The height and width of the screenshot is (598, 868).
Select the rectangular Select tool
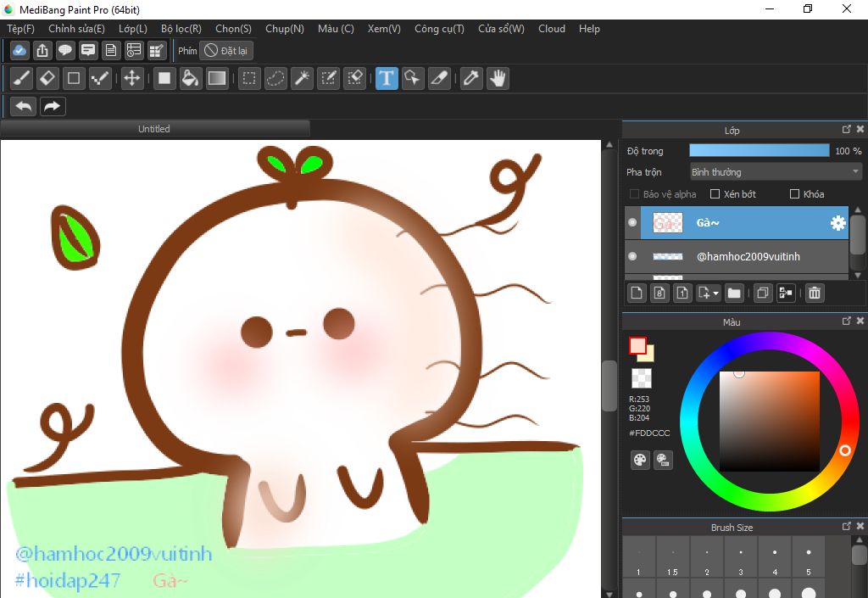249,78
